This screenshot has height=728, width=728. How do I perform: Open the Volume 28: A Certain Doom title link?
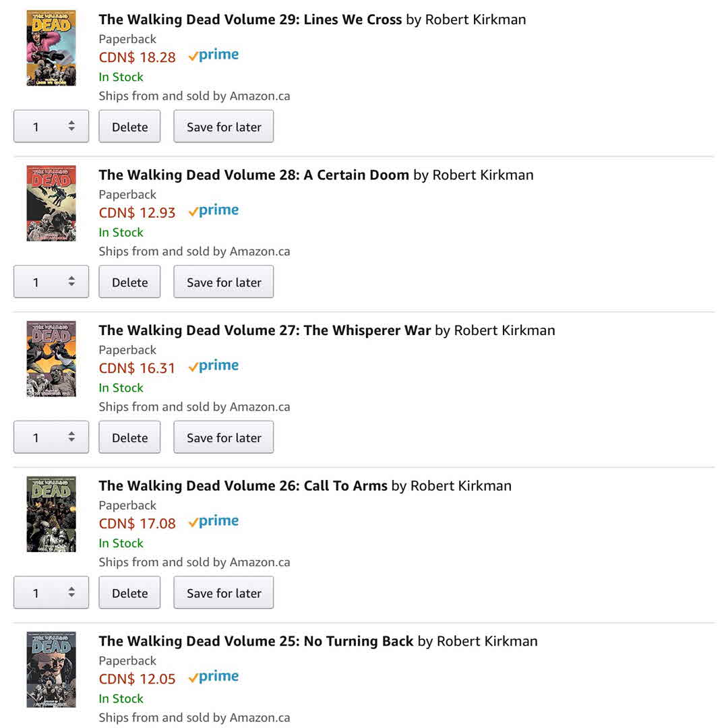coord(253,175)
